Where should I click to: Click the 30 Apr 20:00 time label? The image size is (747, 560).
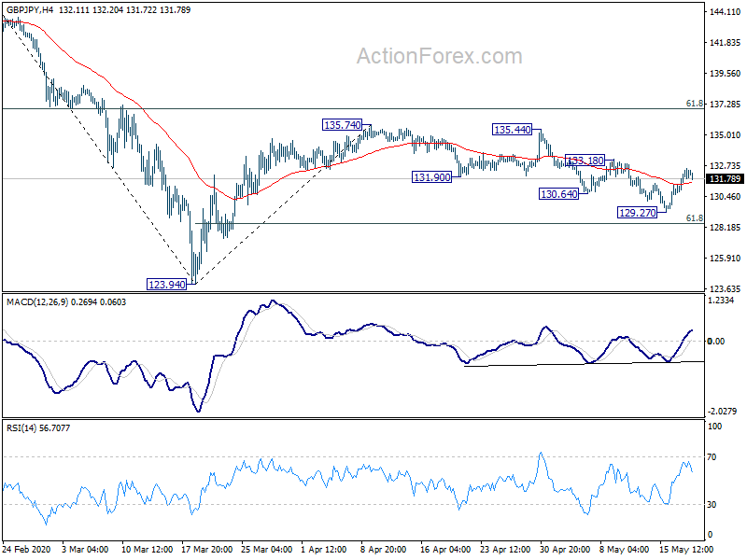click(x=565, y=550)
